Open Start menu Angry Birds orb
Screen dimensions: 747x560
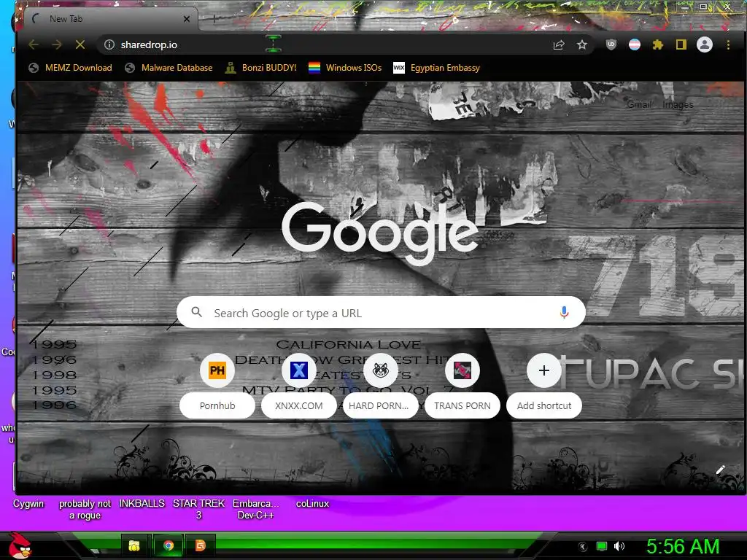pyautogui.click(x=19, y=545)
